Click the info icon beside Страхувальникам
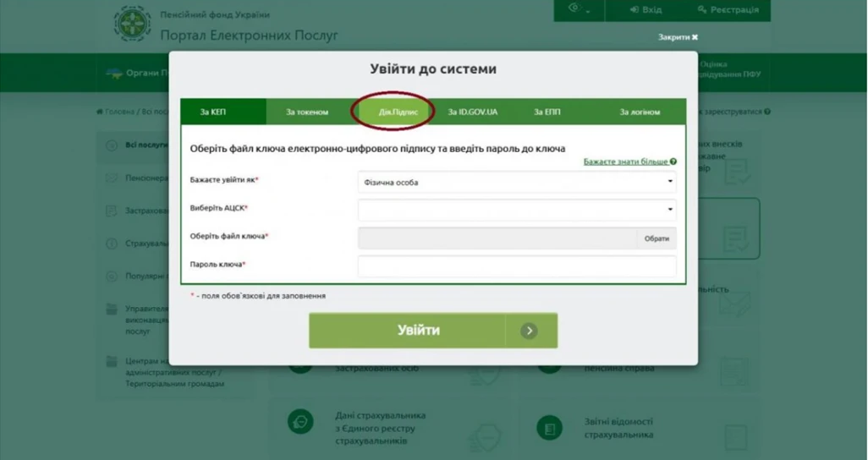The height and width of the screenshot is (460, 868). (112, 244)
